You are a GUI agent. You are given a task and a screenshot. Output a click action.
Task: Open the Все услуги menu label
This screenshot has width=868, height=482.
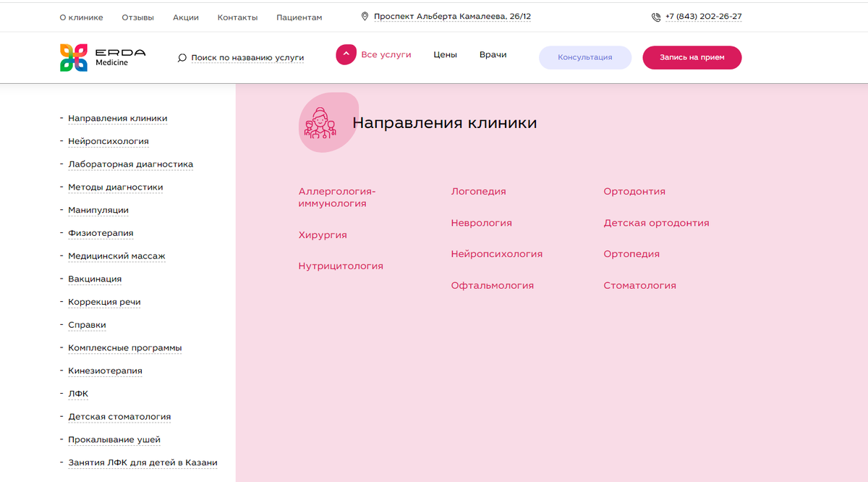click(386, 54)
